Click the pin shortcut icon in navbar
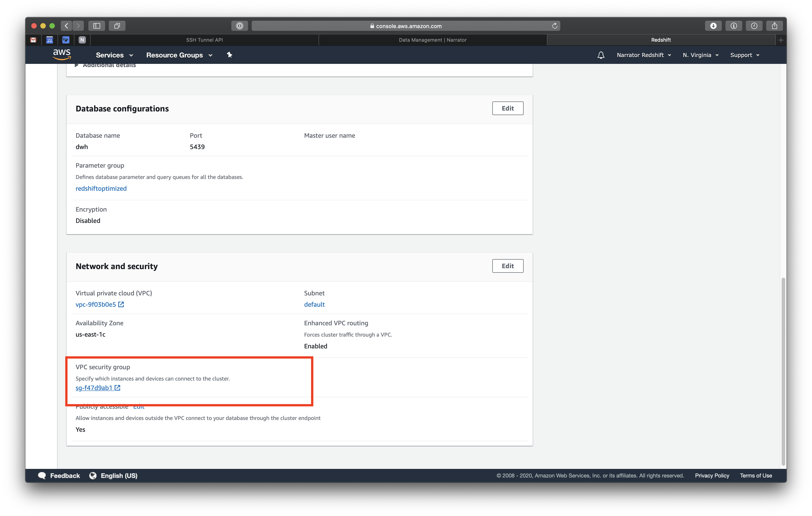 click(x=229, y=55)
